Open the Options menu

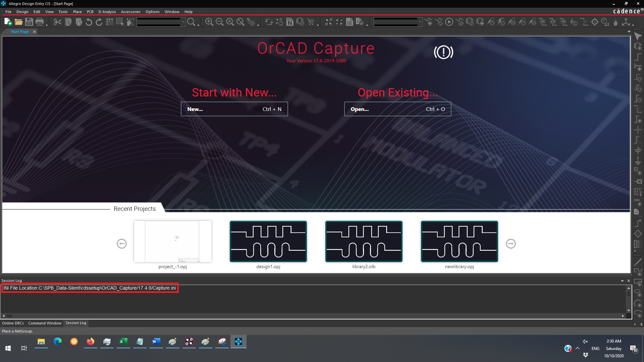click(x=153, y=12)
